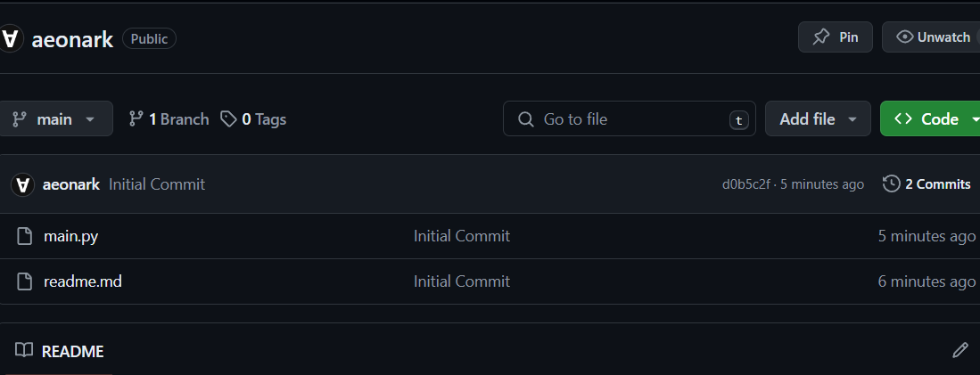The image size is (980, 375).
Task: Click the README book icon
Action: point(24,351)
